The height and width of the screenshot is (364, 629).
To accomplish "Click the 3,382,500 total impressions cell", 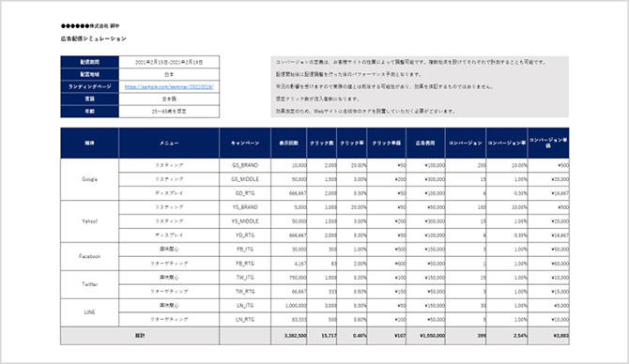I will click(289, 336).
